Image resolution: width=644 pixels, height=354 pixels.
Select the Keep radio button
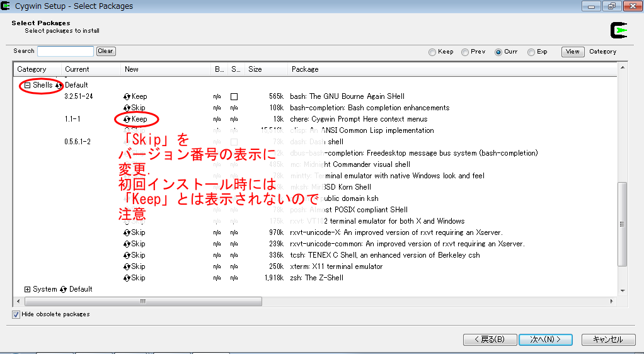(x=432, y=52)
